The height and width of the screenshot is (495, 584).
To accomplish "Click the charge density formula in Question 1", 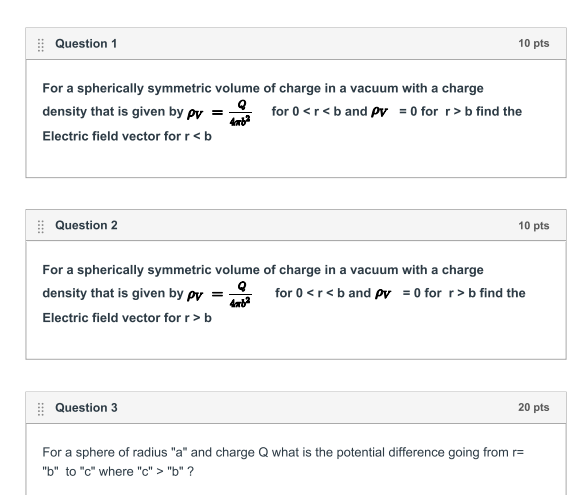I will click(219, 112).
